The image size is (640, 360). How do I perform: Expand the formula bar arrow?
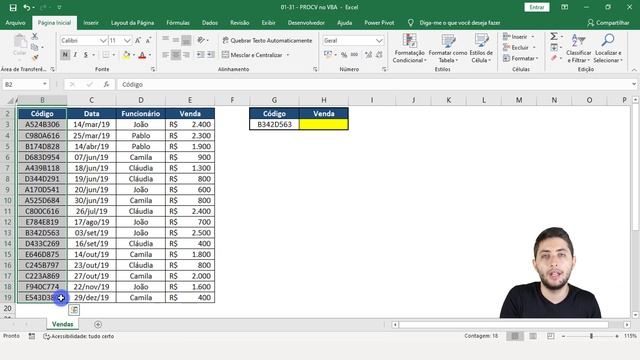point(634,84)
